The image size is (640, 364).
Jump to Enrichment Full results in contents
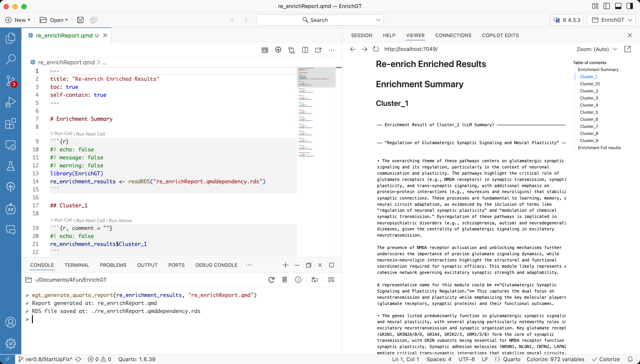pyautogui.click(x=599, y=148)
